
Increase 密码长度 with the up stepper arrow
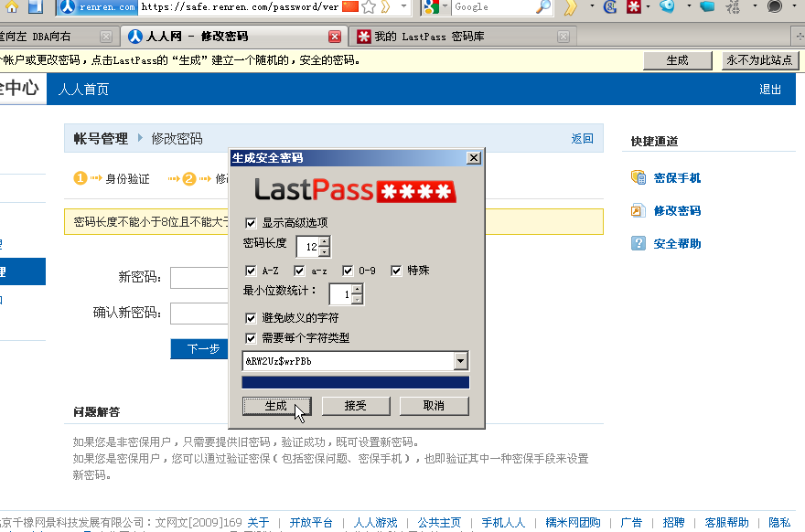coord(324,241)
